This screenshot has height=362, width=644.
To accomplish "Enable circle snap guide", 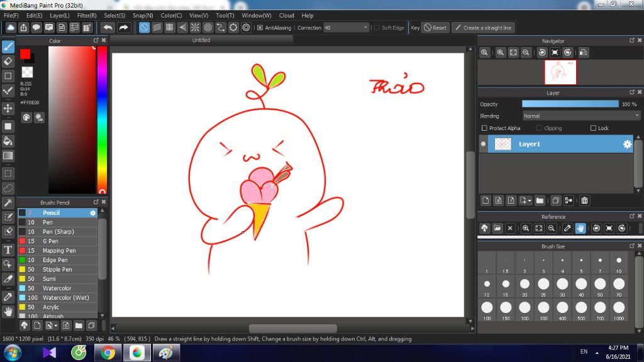I will (208, 28).
